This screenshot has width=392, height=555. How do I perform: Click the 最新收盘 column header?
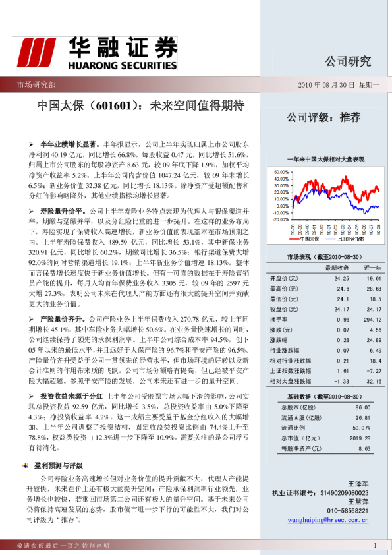point(337,268)
